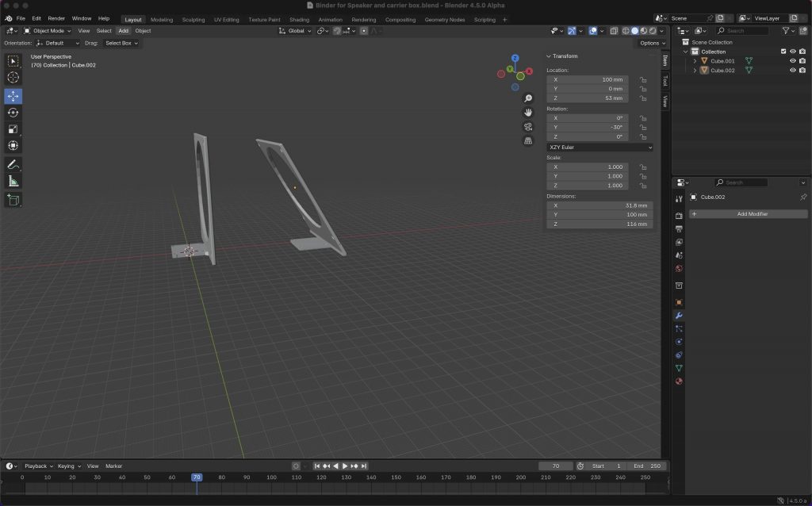Switch between perspective and orthographic view
The image size is (812, 506).
point(528,141)
